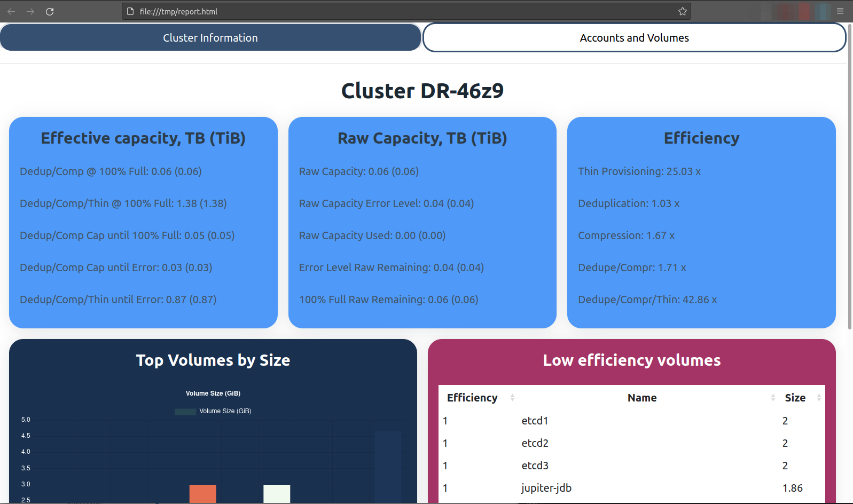Click the jupiter-jdb volume name

[546, 488]
